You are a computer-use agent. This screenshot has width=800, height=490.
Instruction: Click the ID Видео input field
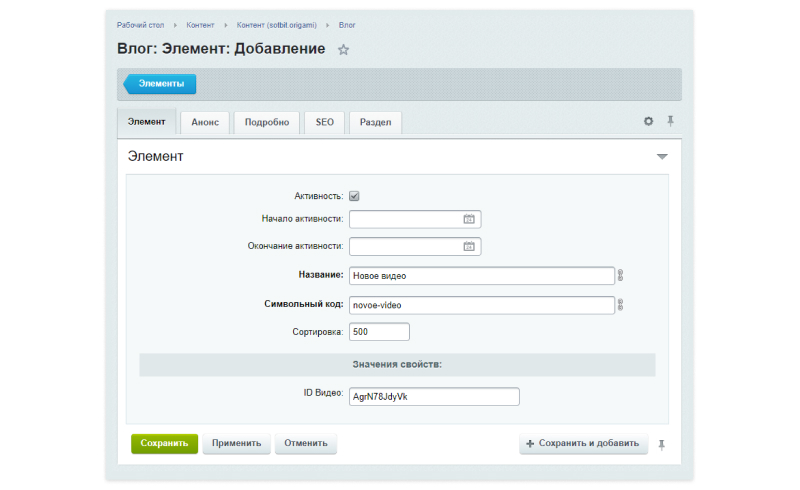pyautogui.click(x=434, y=397)
